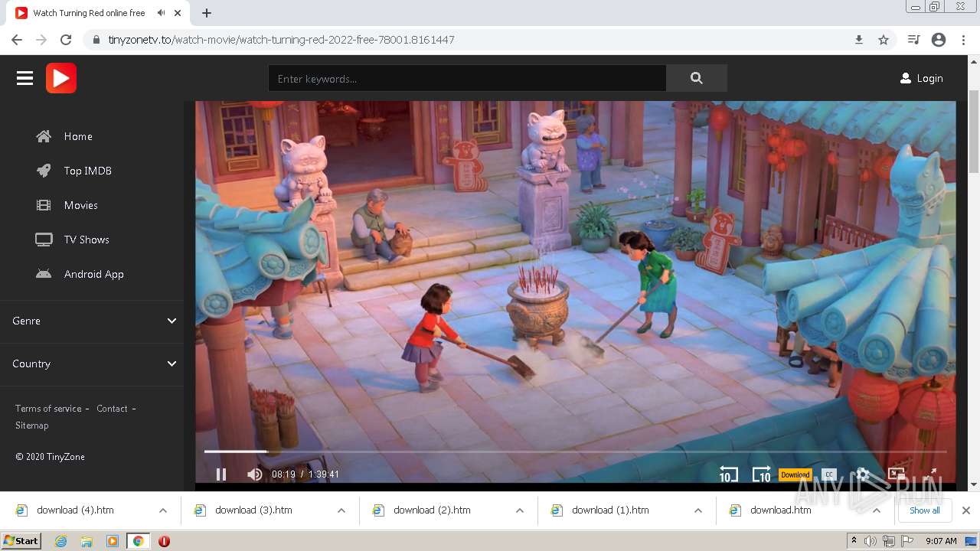Open Terms of service link
The width and height of the screenshot is (980, 551).
[48, 409]
